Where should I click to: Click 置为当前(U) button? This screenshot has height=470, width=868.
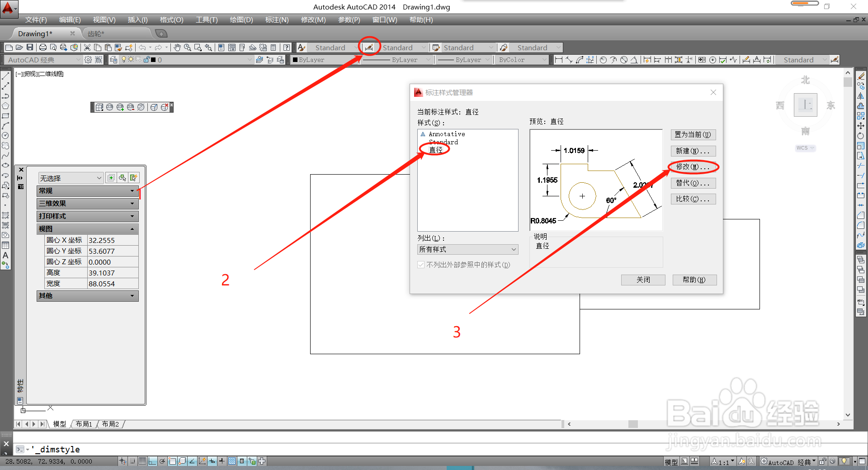coord(693,134)
